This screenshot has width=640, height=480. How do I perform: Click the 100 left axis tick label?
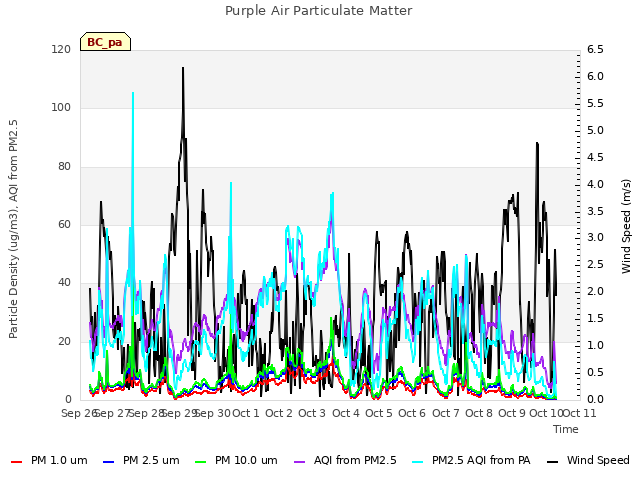coord(61,108)
